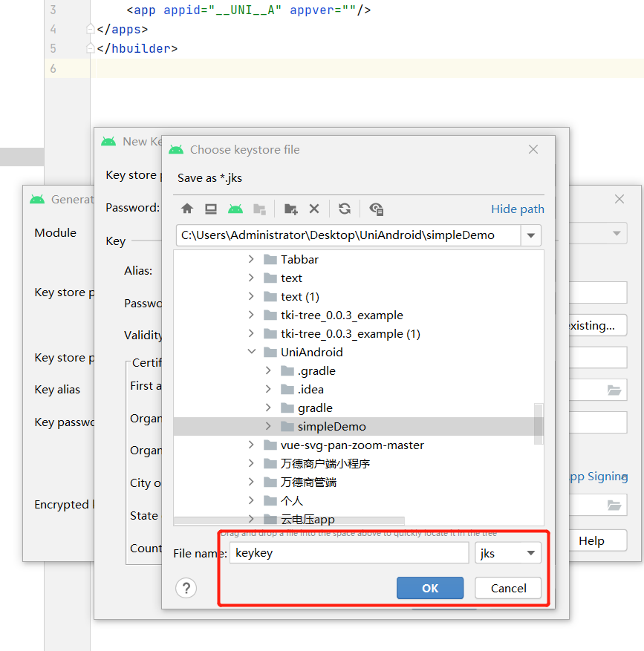Open jks file extension dropdown
The image size is (644, 651).
coord(530,553)
